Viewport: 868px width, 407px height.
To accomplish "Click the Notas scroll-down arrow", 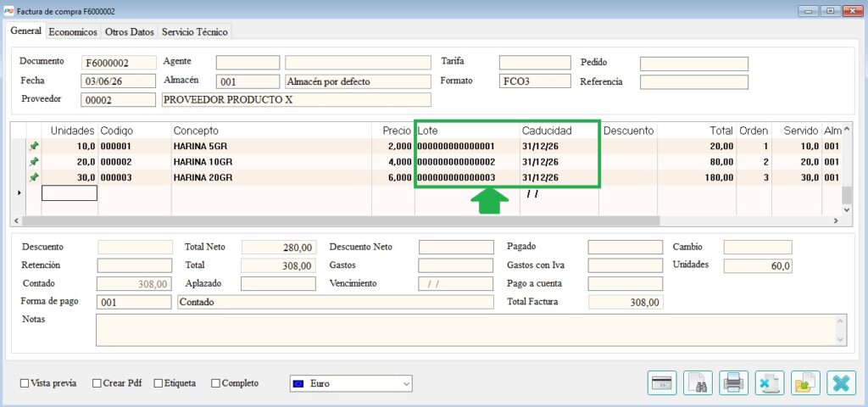I will click(x=842, y=340).
